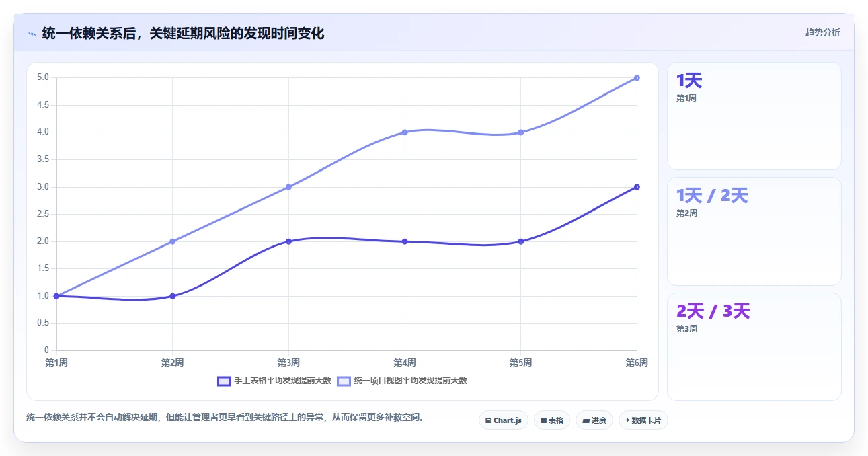Click the 手工表格平均发现提前天数 legend label

click(x=283, y=381)
